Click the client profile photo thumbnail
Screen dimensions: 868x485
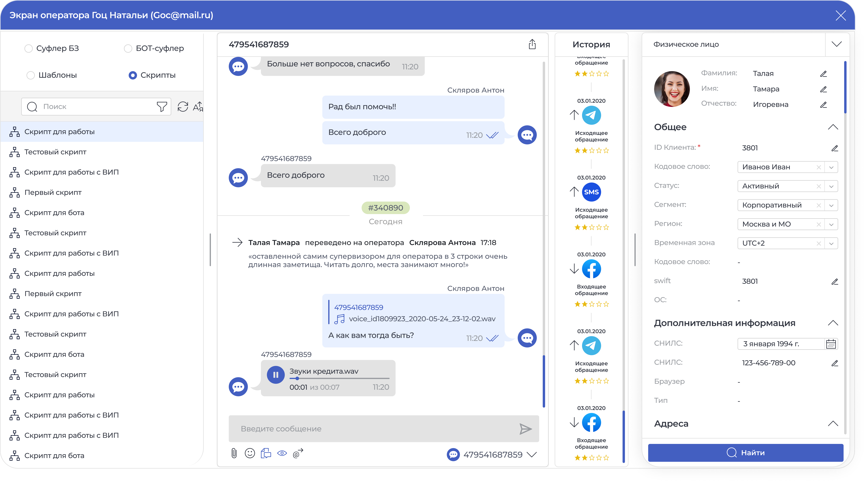point(672,89)
